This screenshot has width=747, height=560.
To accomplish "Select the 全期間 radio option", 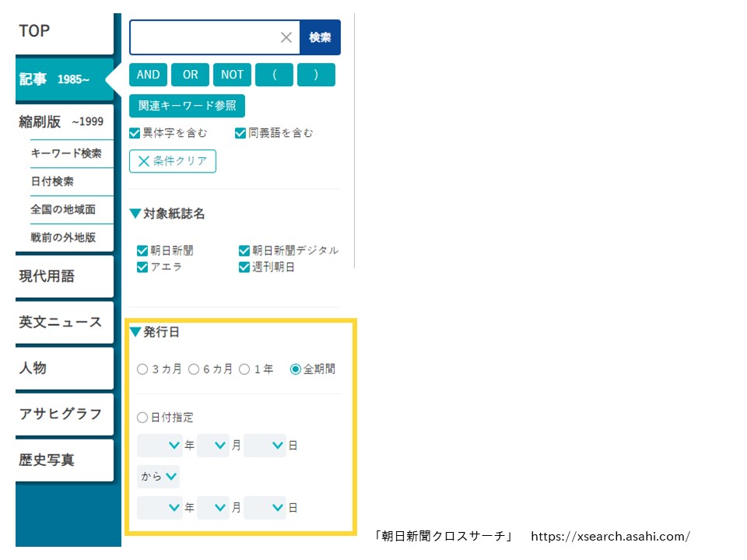I will coord(296,369).
